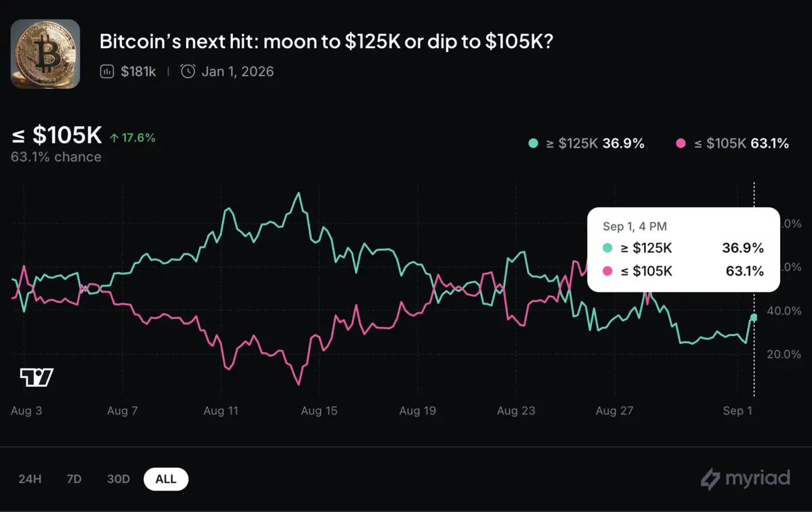Click the pink dot in the chart legend
This screenshot has width=812, height=512.
pos(681,144)
